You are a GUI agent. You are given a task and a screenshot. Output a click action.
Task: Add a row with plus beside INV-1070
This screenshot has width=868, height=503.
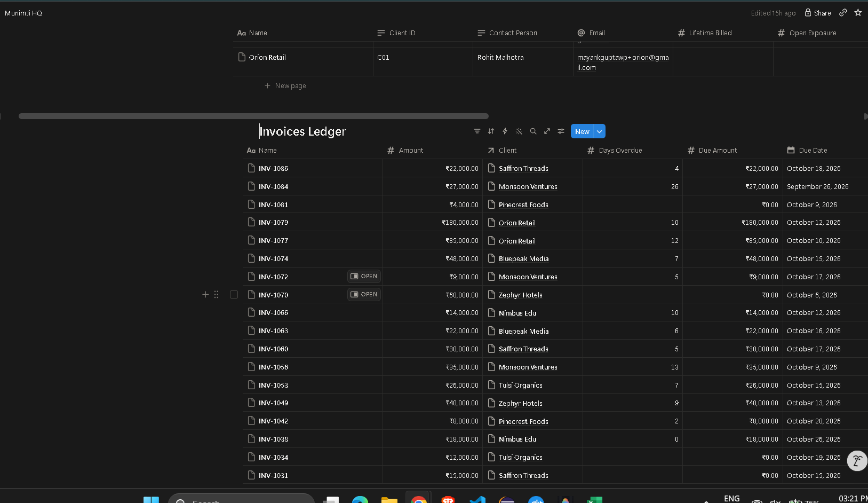point(205,295)
